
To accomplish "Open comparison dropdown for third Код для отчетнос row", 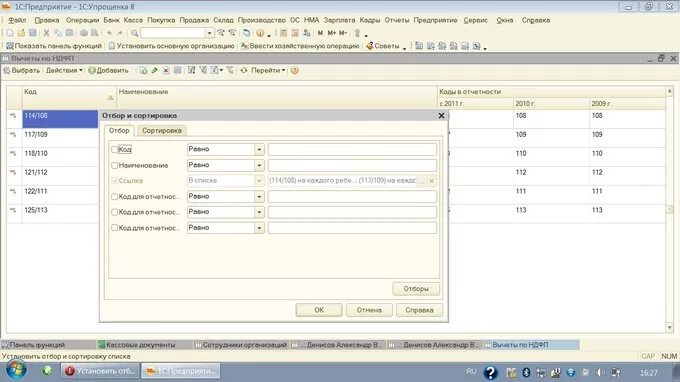I will pyautogui.click(x=259, y=228).
